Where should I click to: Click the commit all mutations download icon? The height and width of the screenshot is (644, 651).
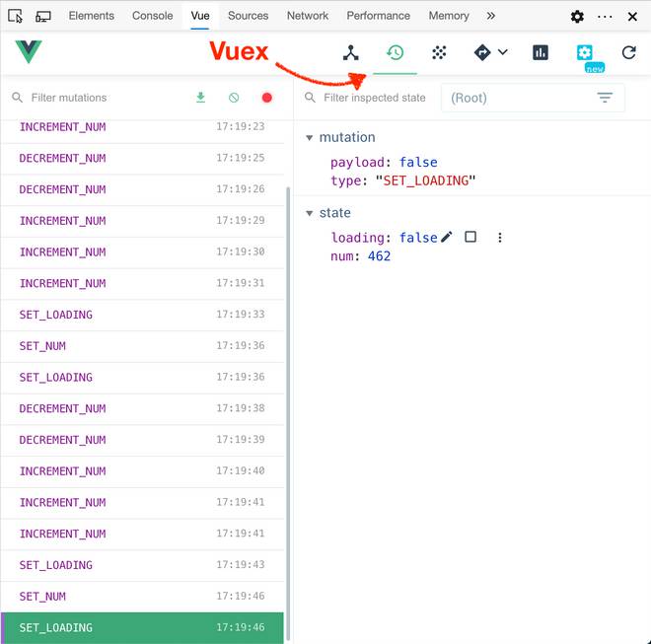click(x=201, y=98)
